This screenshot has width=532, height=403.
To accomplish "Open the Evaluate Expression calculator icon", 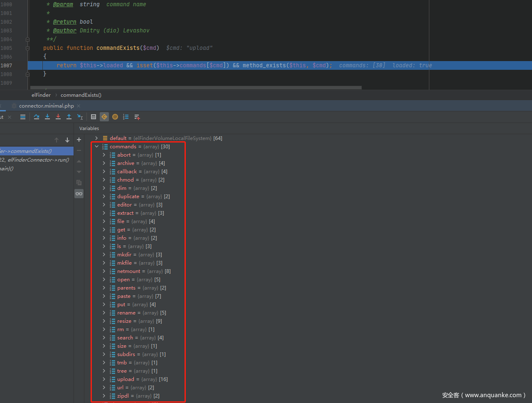I will pyautogui.click(x=94, y=117).
